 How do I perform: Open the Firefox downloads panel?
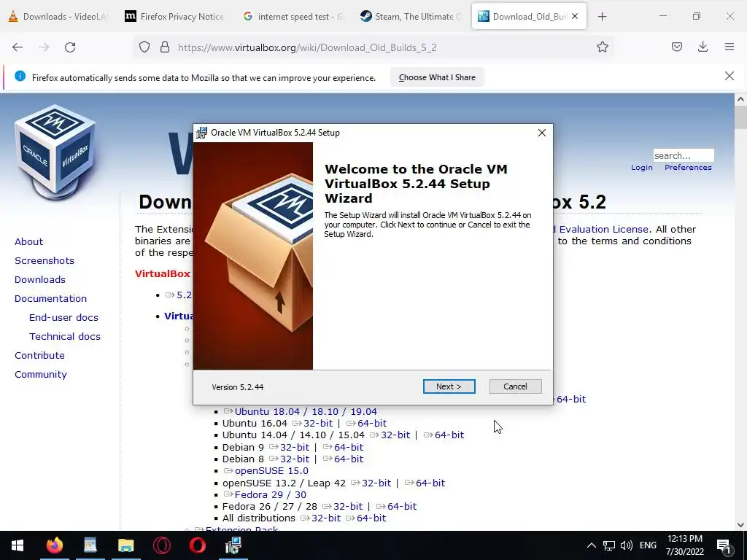point(703,47)
